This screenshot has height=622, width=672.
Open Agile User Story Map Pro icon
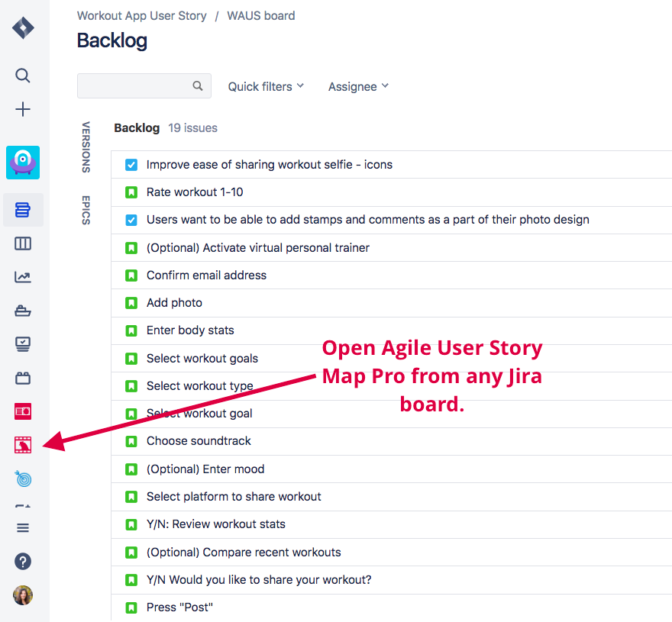click(23, 445)
